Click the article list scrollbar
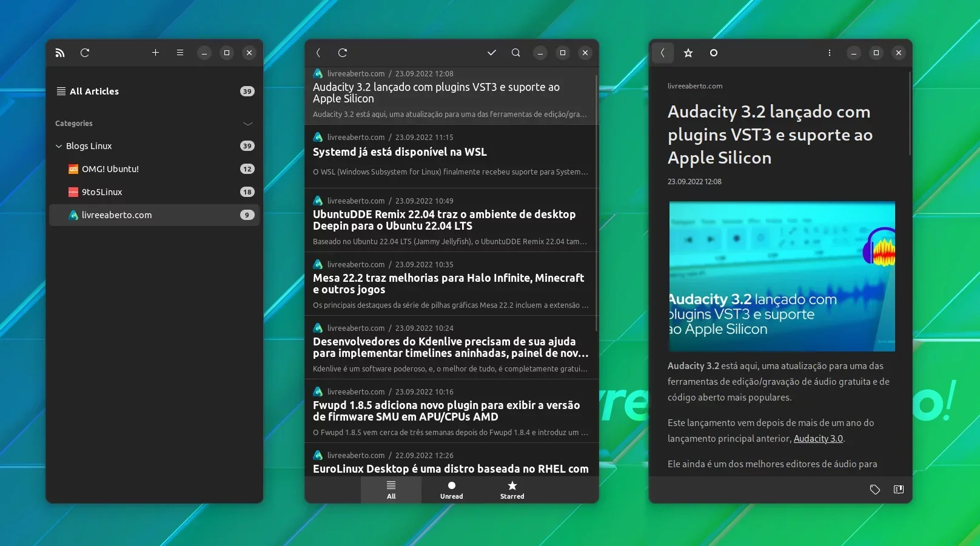 (597, 203)
